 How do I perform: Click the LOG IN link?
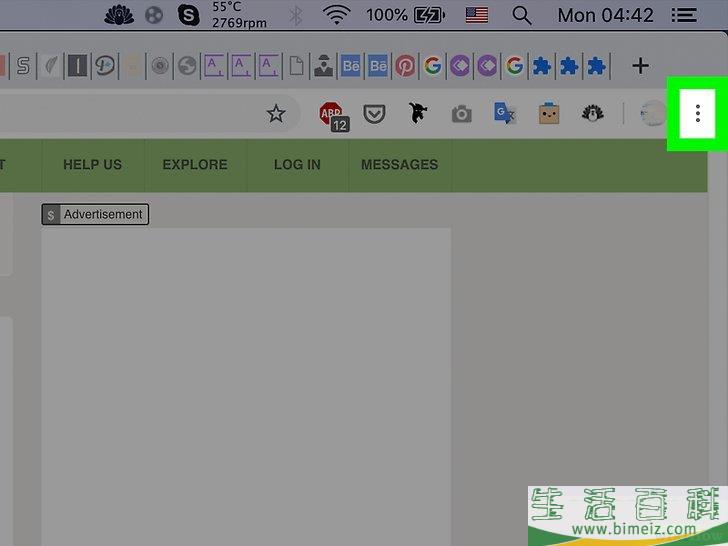[297, 165]
